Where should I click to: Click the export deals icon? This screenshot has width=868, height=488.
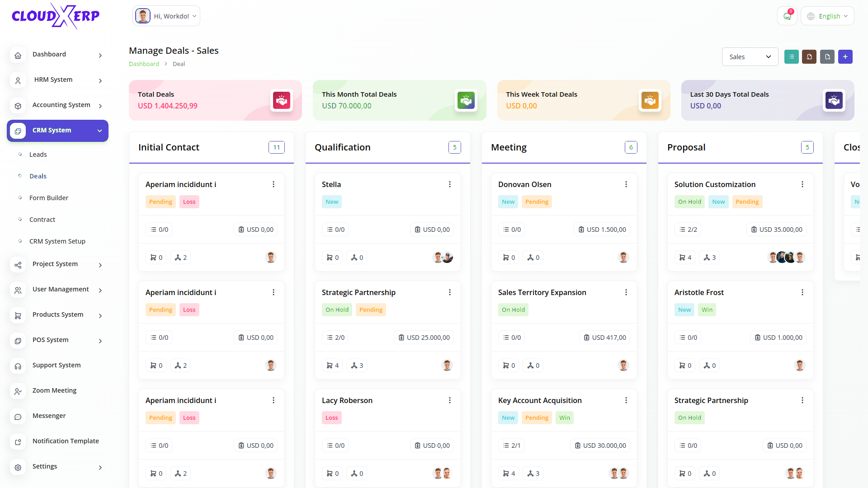pyautogui.click(x=827, y=57)
